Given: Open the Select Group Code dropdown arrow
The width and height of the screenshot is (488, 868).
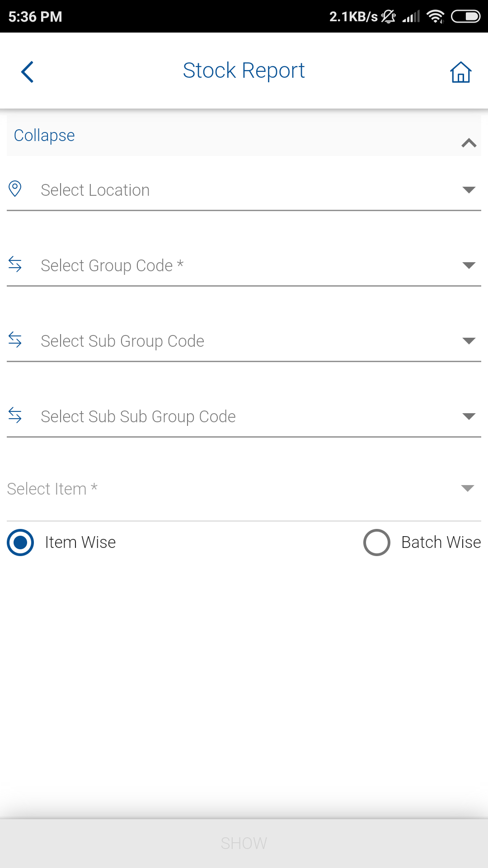Looking at the screenshot, I should [469, 265].
